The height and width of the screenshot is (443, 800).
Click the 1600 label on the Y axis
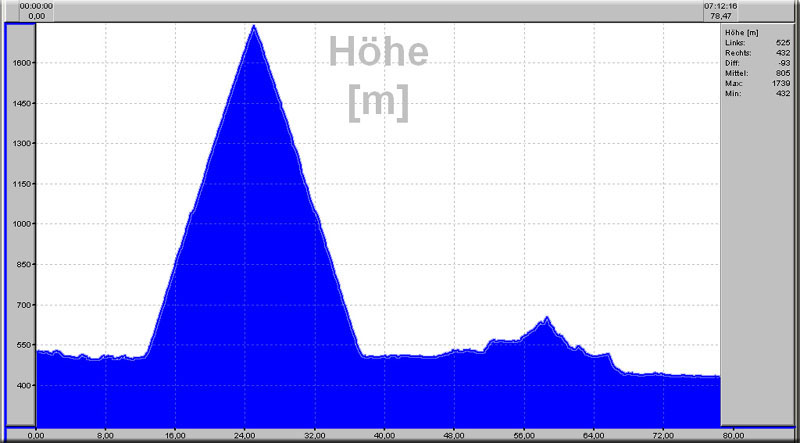22,63
